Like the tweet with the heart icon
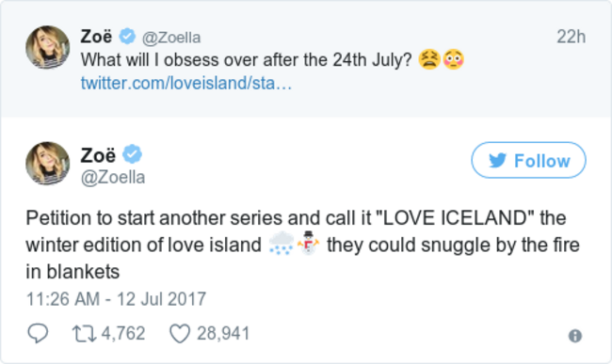Image resolution: width=612 pixels, height=364 pixels. point(180,334)
